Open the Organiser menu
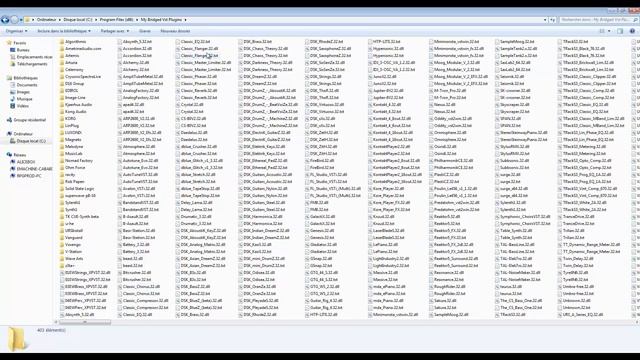The height and width of the screenshot is (360, 640). click(16, 31)
